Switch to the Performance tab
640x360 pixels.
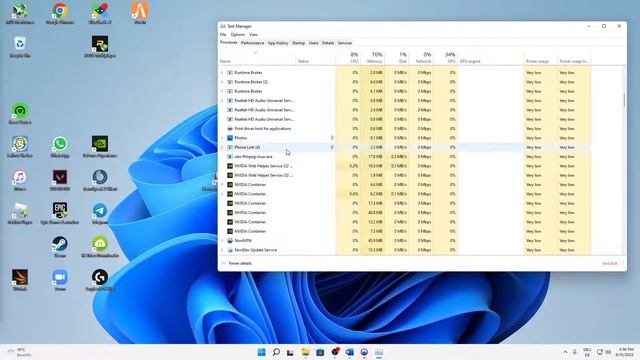[x=252, y=43]
